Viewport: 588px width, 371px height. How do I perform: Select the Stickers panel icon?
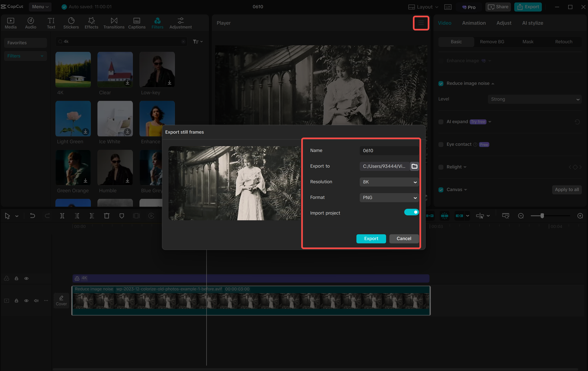(71, 23)
